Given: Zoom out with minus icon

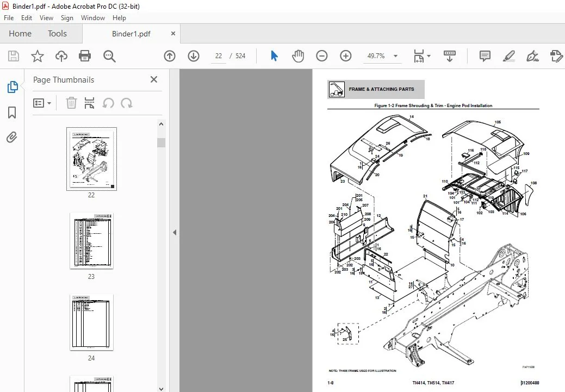Looking at the screenshot, I should (x=322, y=56).
